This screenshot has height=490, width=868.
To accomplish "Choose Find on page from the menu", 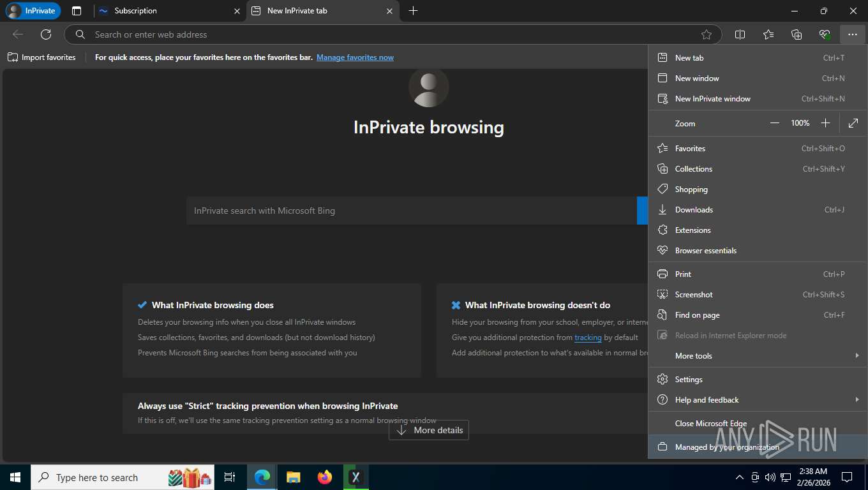I will coord(758,315).
